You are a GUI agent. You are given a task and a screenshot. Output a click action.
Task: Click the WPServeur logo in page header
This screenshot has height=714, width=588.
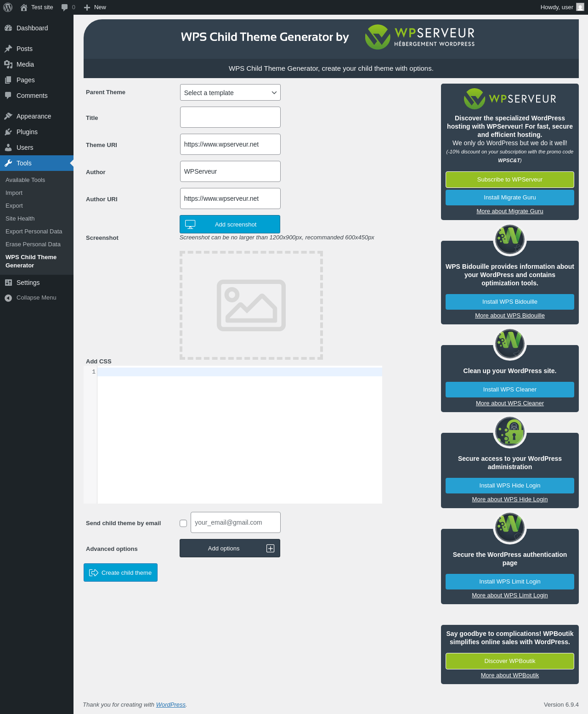click(420, 37)
